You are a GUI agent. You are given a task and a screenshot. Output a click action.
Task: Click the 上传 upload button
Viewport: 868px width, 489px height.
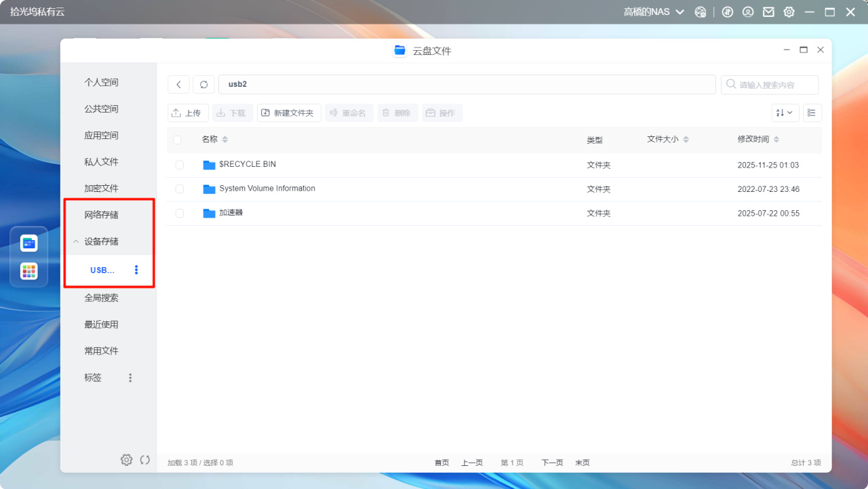click(x=188, y=113)
